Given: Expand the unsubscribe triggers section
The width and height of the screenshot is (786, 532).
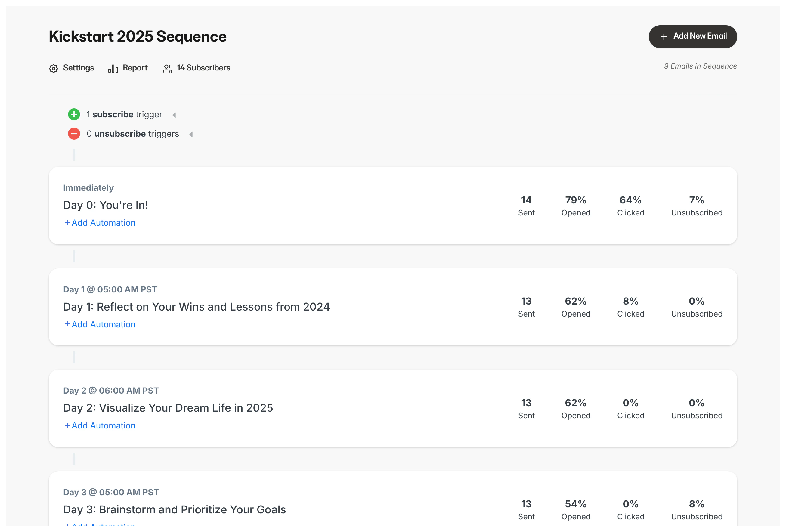Looking at the screenshot, I should (191, 134).
